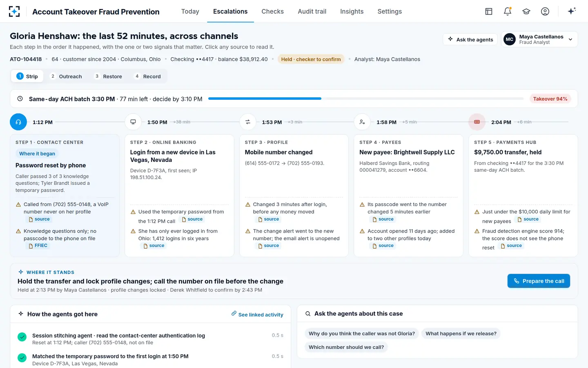Open the notifications bell
Image resolution: width=588 pixels, height=368 pixels.
pos(508,11)
